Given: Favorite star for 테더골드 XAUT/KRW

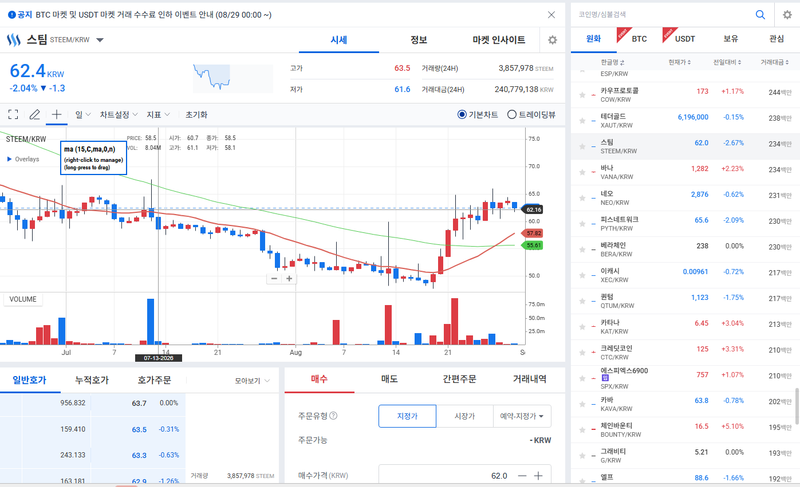Looking at the screenshot, I should [x=582, y=121].
